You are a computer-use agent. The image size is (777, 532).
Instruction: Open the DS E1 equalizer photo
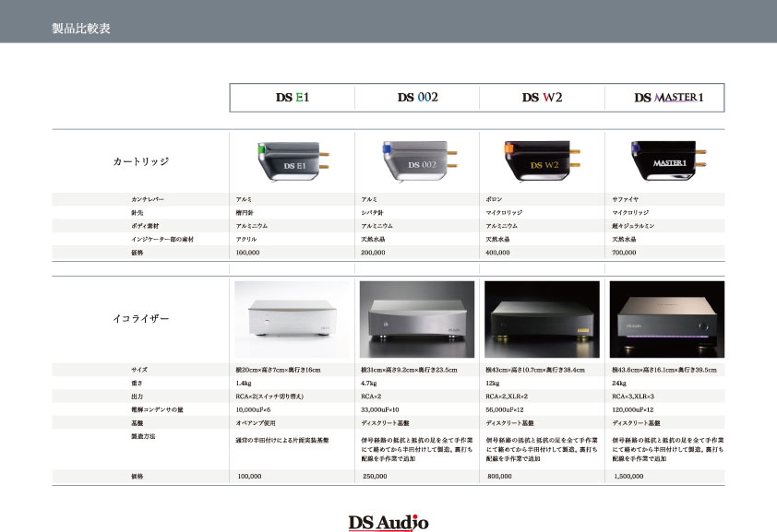coord(292,319)
